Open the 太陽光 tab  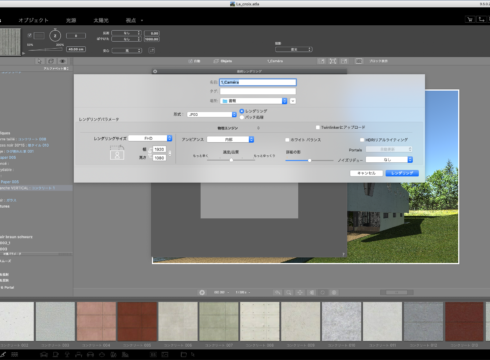click(x=101, y=20)
